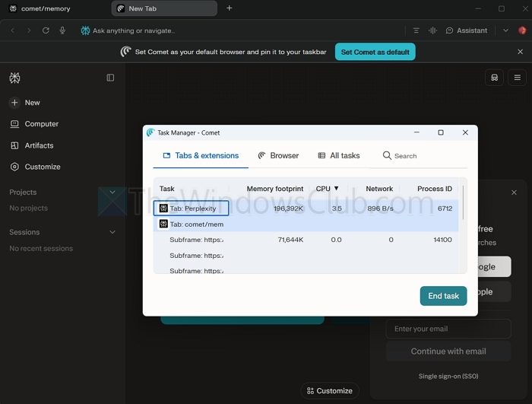Select subframe row with 71,644K memory
The height and width of the screenshot is (404, 532).
point(306,240)
